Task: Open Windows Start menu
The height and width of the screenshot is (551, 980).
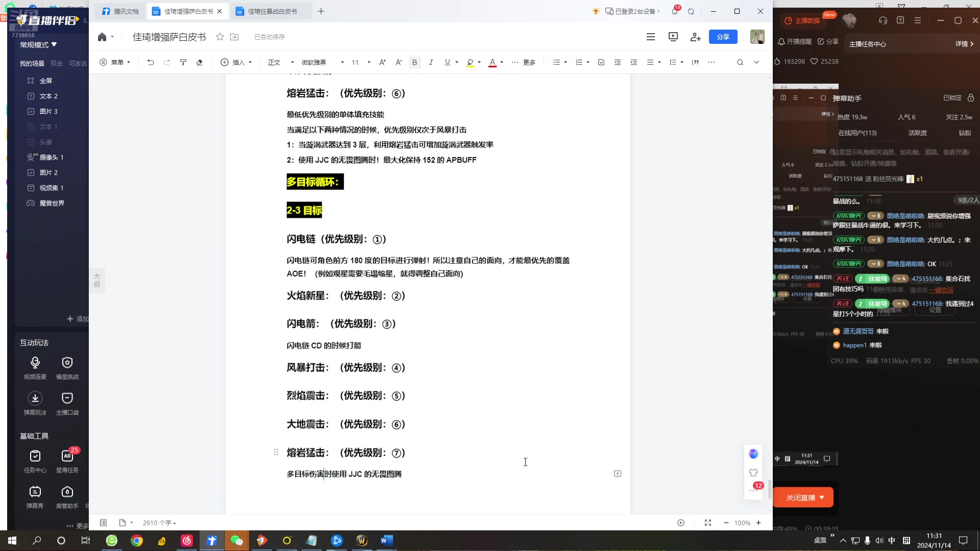Action: (x=12, y=540)
